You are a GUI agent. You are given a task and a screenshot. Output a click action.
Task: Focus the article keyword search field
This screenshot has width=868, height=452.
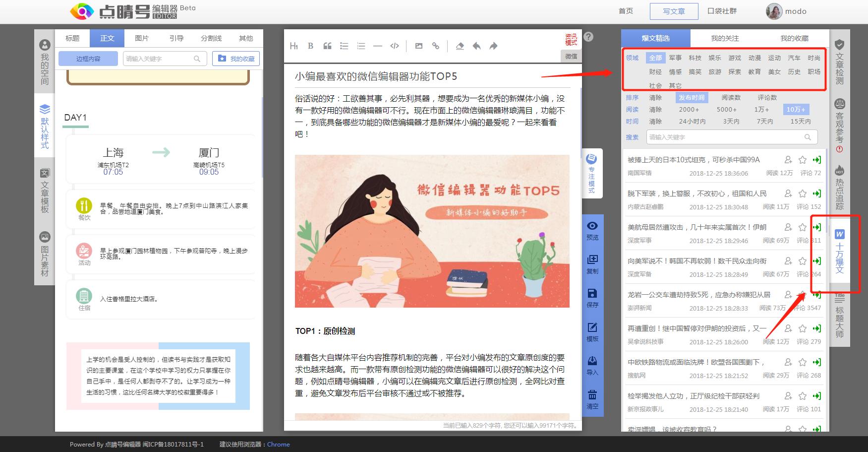point(732,137)
